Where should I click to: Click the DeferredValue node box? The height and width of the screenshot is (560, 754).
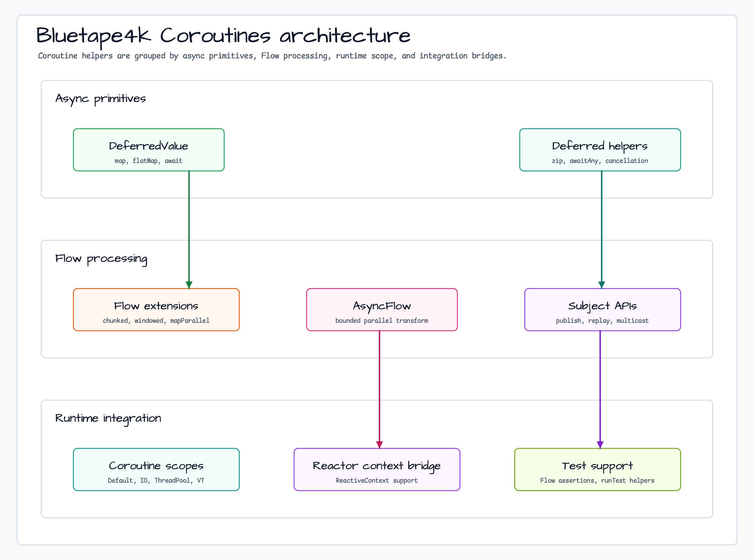(149, 150)
